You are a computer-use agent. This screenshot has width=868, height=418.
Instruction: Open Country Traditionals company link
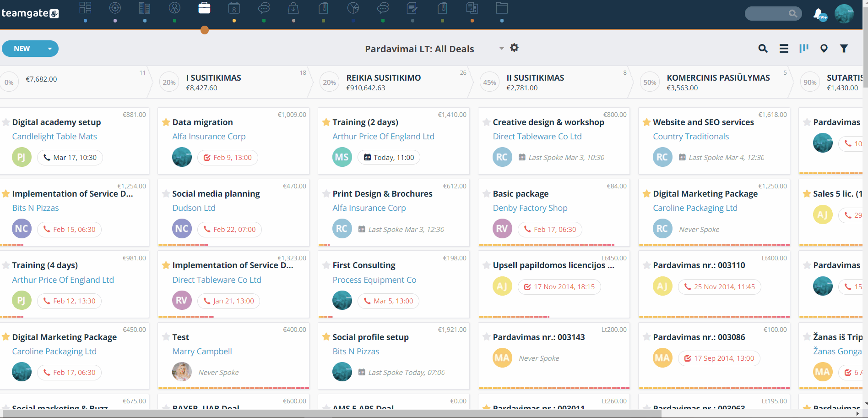click(x=691, y=136)
